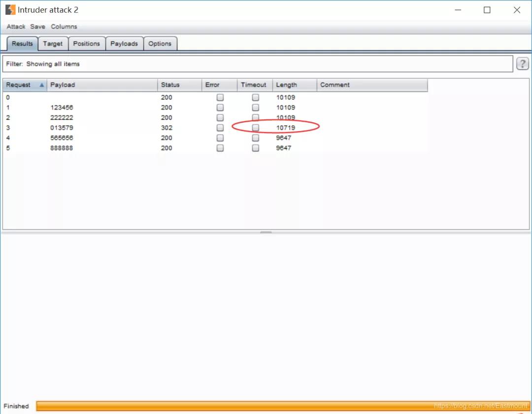Switch to the Payloads tab
Viewport: 532px width, 414px height.
(x=124, y=44)
